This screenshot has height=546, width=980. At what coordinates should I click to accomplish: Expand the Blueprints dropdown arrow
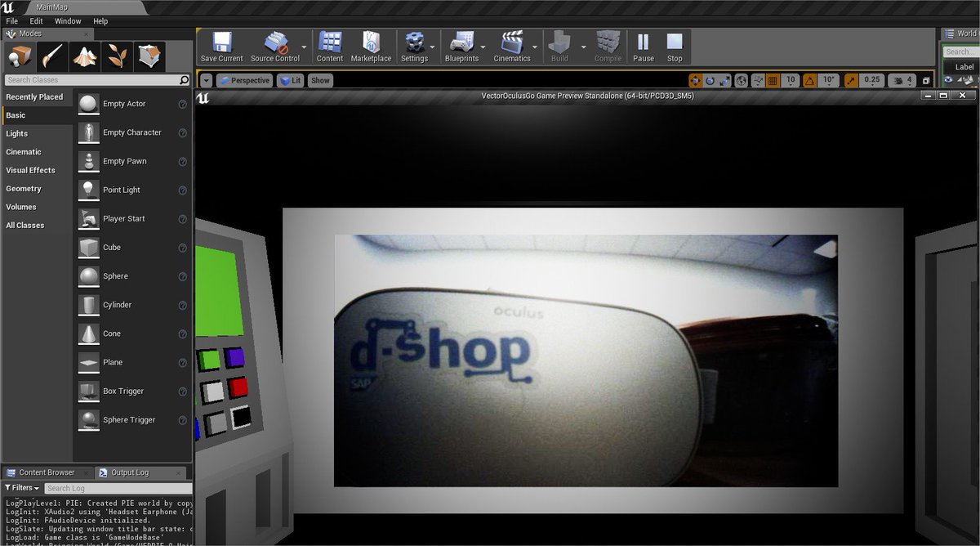484,47
